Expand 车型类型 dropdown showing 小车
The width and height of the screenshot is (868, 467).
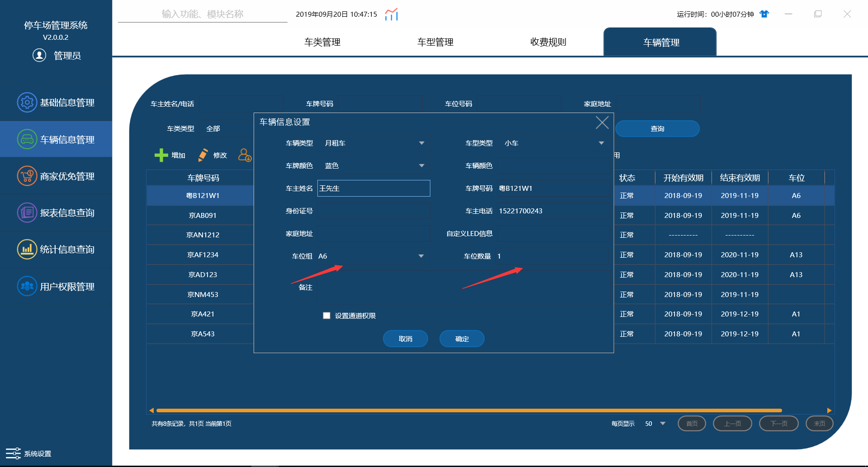pyautogui.click(x=553, y=143)
